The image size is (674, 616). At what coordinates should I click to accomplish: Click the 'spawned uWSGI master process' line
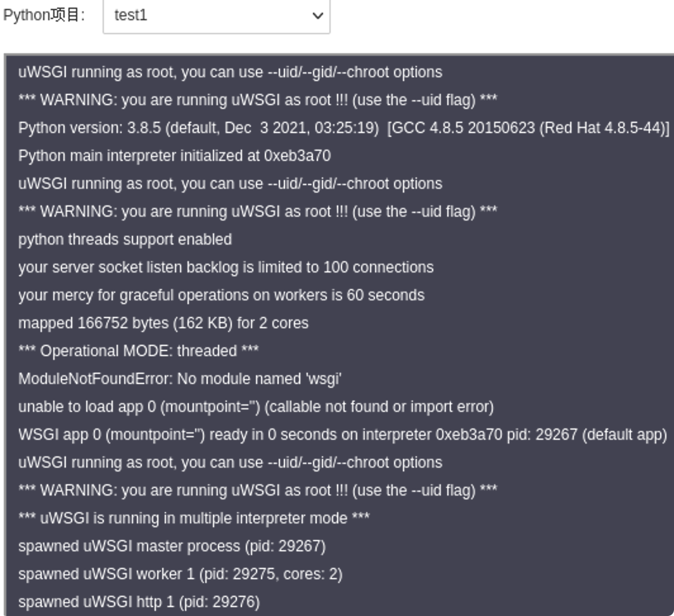coord(172,546)
